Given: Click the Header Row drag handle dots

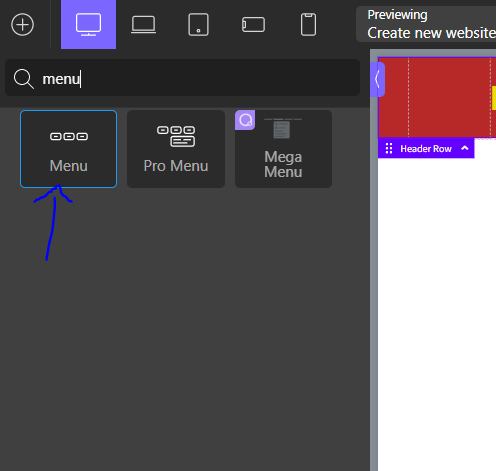Looking at the screenshot, I should coord(389,148).
